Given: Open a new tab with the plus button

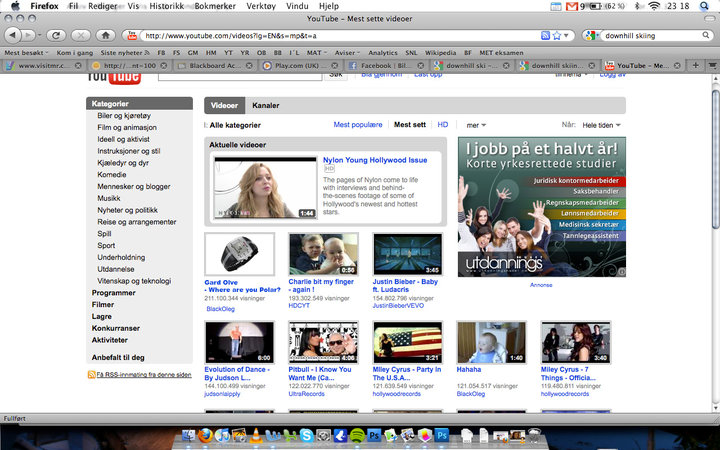Looking at the screenshot, I should click(x=696, y=66).
